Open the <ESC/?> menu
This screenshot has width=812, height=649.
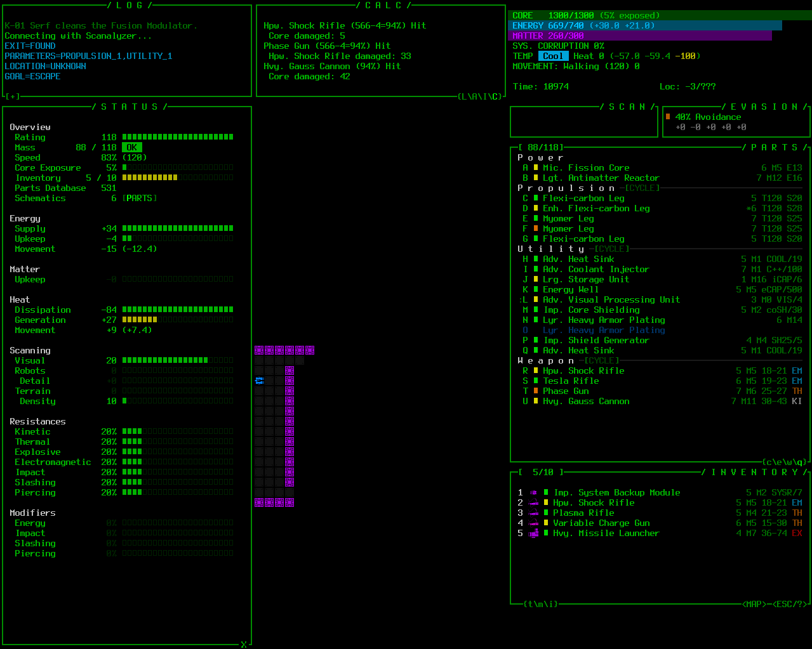(790, 604)
